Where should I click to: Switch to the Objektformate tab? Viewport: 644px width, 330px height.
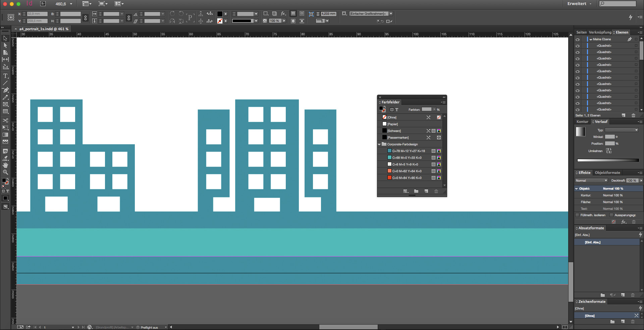pyautogui.click(x=607, y=173)
